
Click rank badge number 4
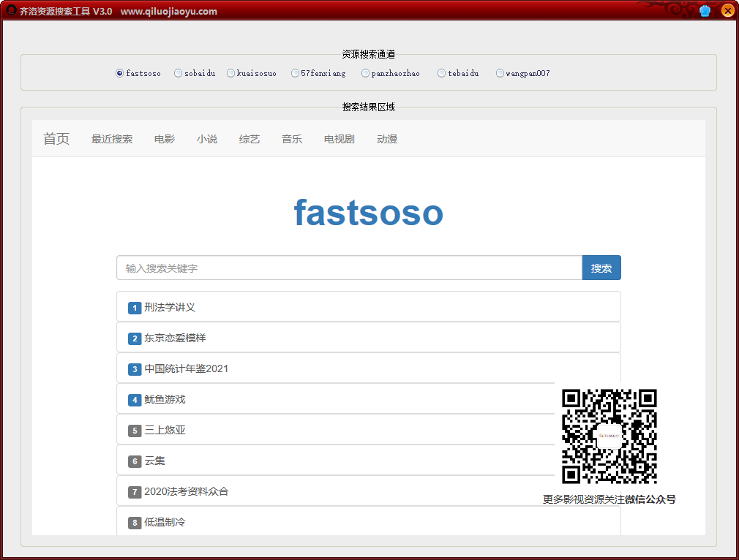tap(135, 400)
